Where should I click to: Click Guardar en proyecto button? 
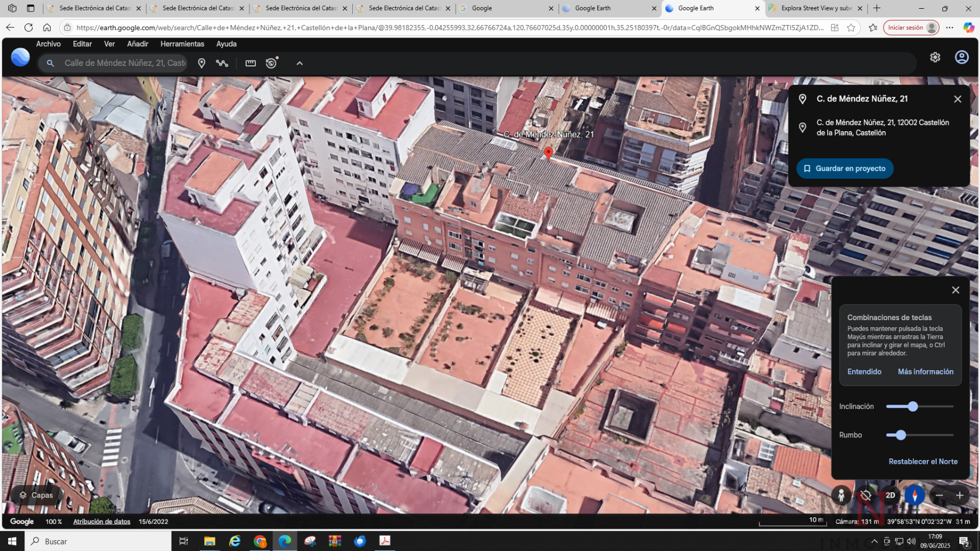tap(844, 169)
